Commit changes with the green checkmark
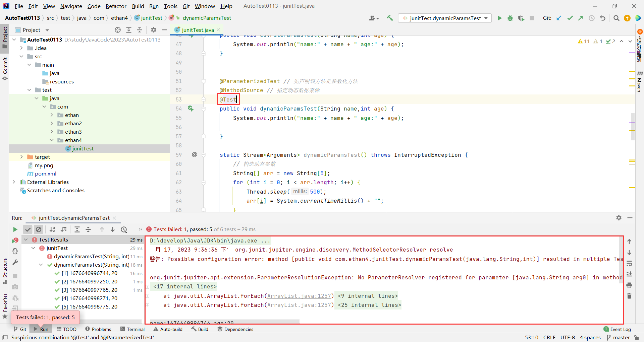The image size is (644, 342). tap(570, 18)
